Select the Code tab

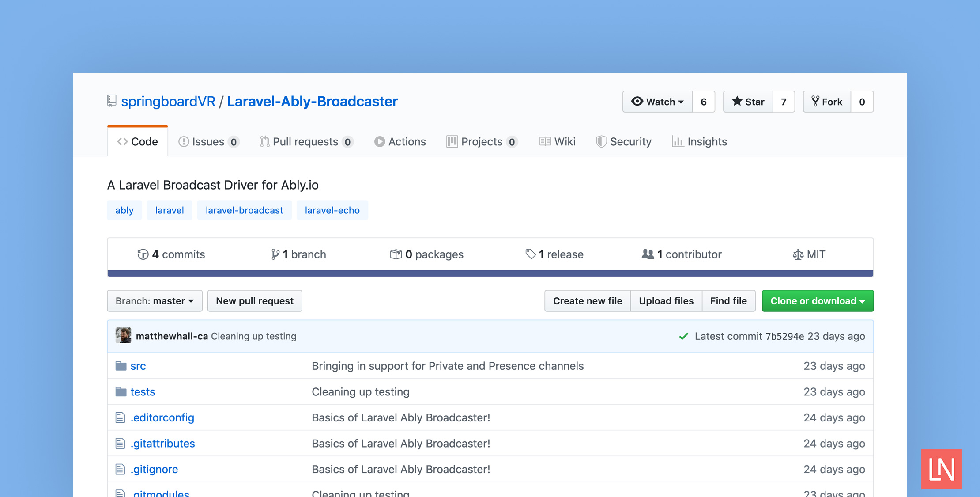pyautogui.click(x=138, y=141)
